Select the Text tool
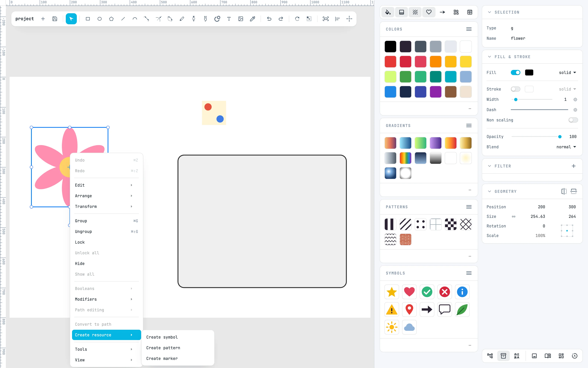 tap(229, 19)
